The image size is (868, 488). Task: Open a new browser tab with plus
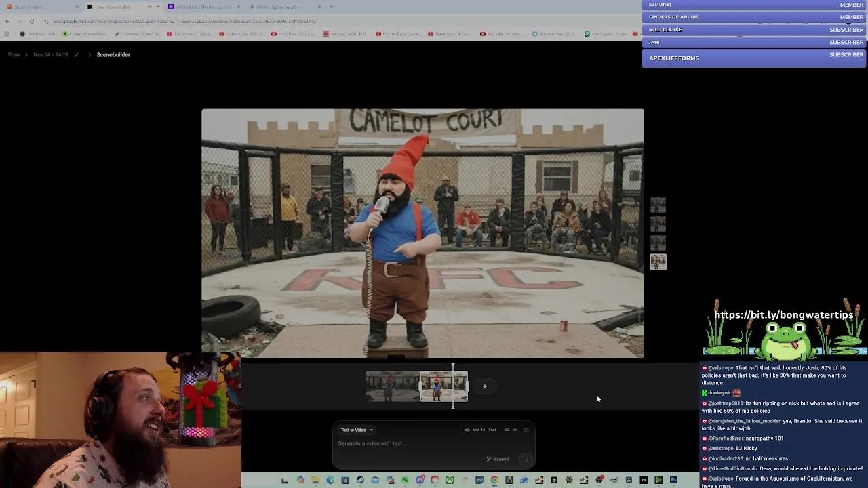pyautogui.click(x=331, y=7)
